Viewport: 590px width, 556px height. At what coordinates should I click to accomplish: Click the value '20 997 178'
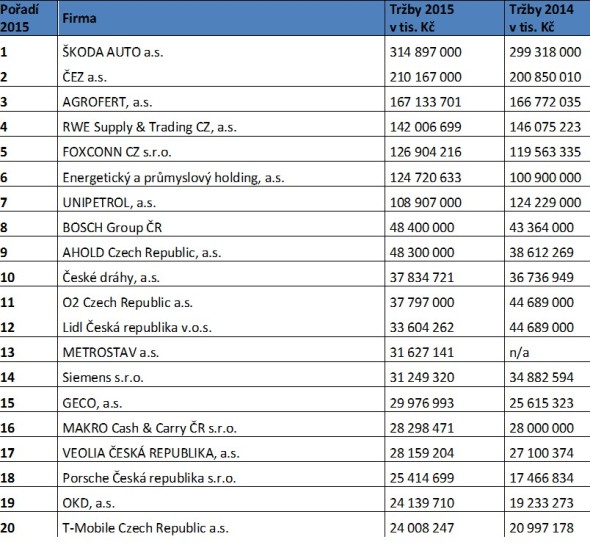click(541, 528)
